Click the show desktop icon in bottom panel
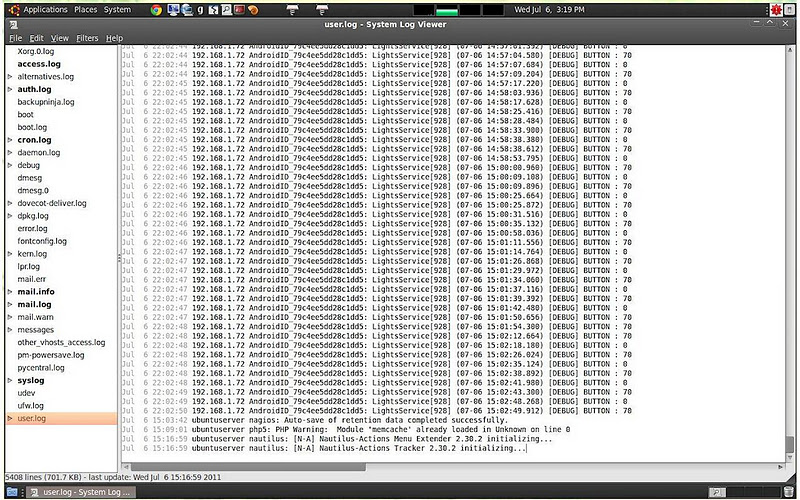This screenshot has width=800, height=500. (11, 492)
